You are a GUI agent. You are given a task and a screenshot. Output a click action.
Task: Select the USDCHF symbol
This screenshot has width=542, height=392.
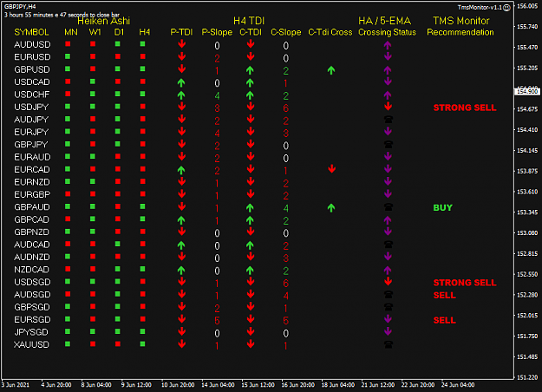click(x=31, y=95)
